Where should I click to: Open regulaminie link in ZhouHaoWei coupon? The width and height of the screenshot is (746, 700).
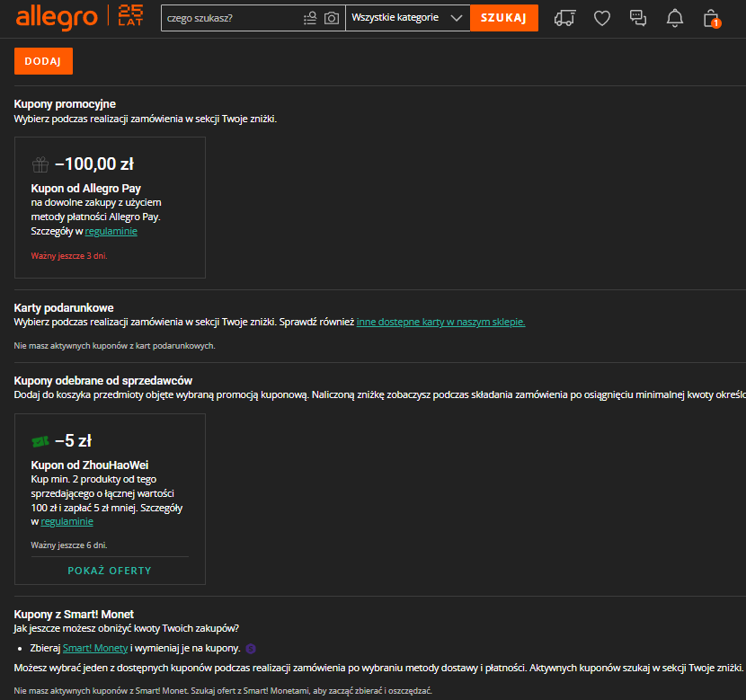67,521
